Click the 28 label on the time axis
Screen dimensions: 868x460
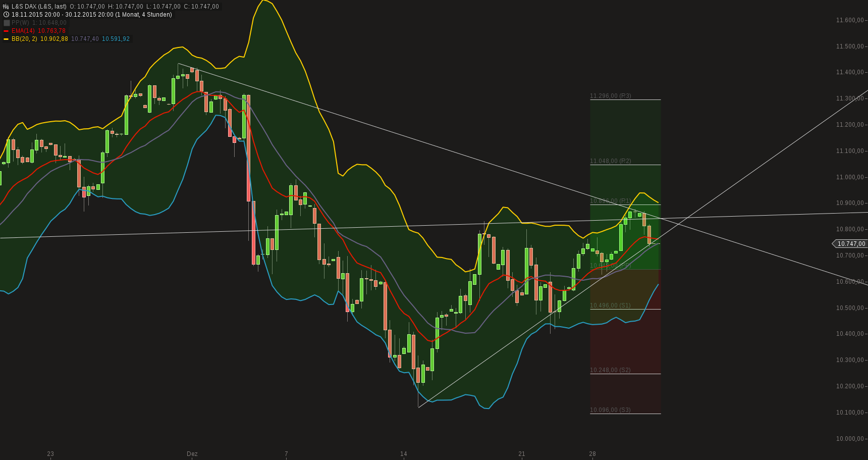click(591, 454)
